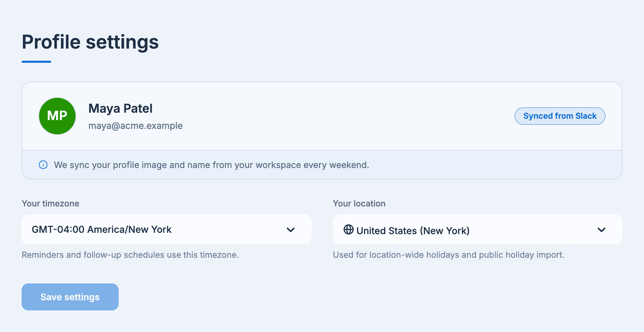This screenshot has height=332, width=644.
Task: Open the GMT-04:00 America/New York selector
Action: tap(167, 229)
